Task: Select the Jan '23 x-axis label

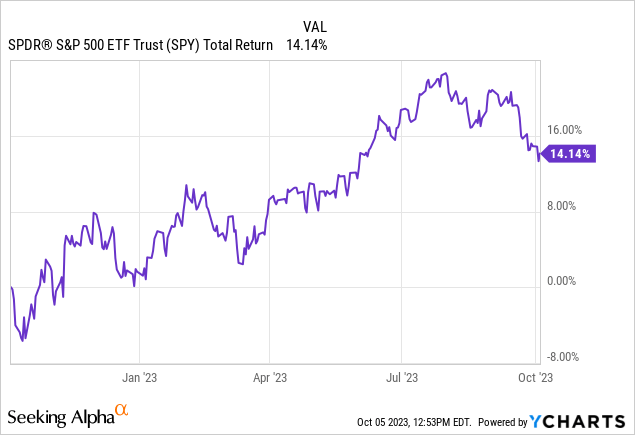Action: (x=138, y=378)
